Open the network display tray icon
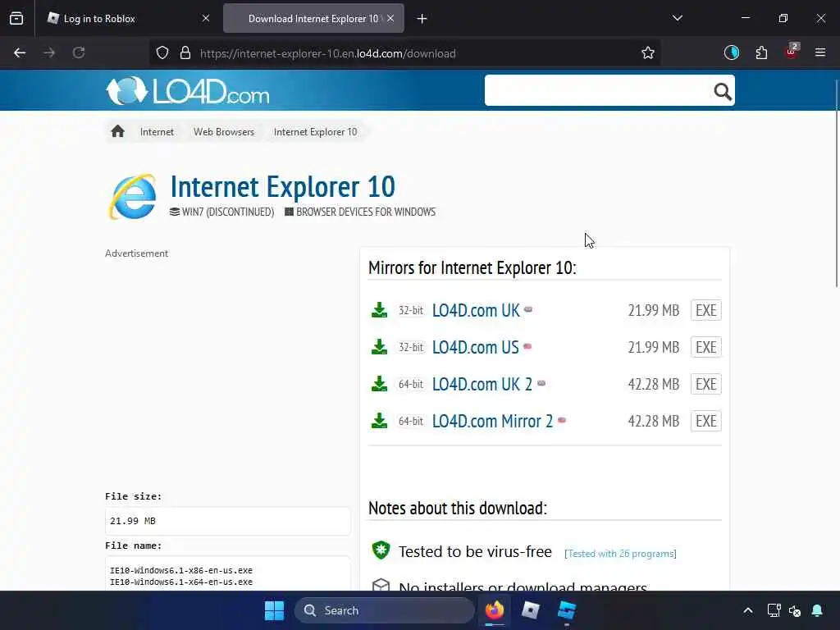This screenshot has height=630, width=840. click(x=774, y=610)
